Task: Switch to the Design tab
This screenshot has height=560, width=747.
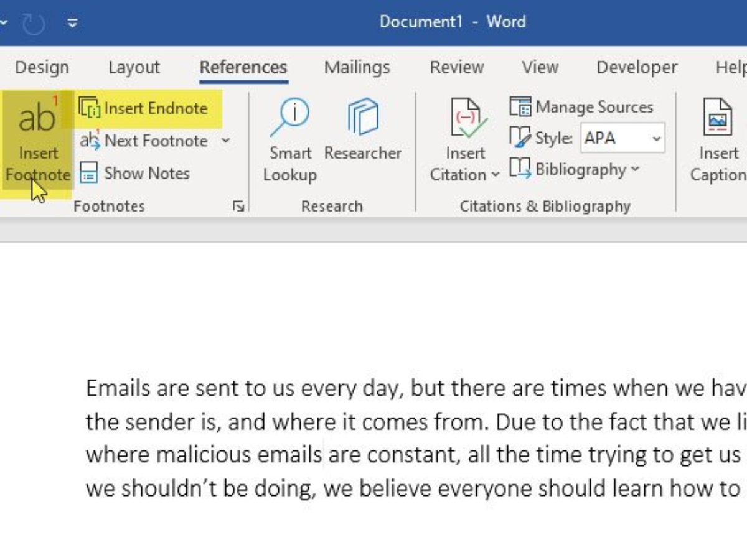Action: tap(42, 67)
